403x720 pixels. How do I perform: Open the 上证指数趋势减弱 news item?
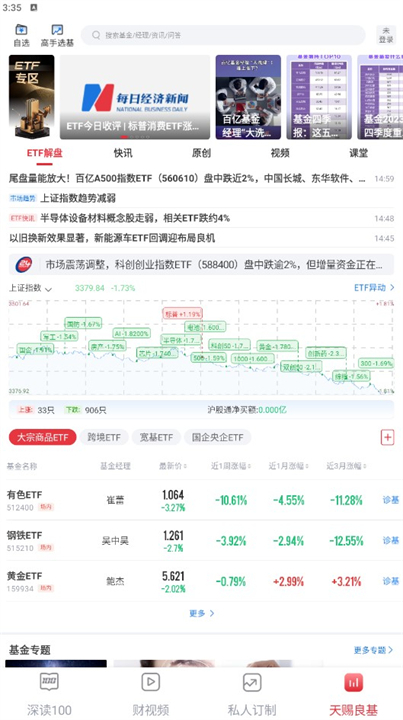[x=202, y=198]
